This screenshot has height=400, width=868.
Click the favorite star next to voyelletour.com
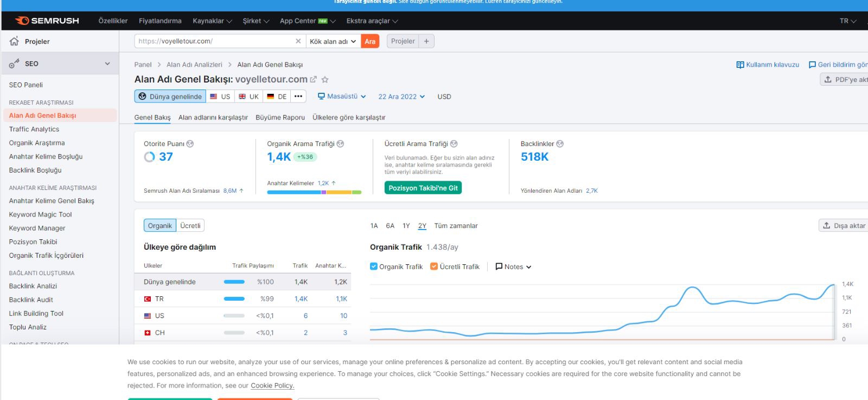(x=325, y=80)
